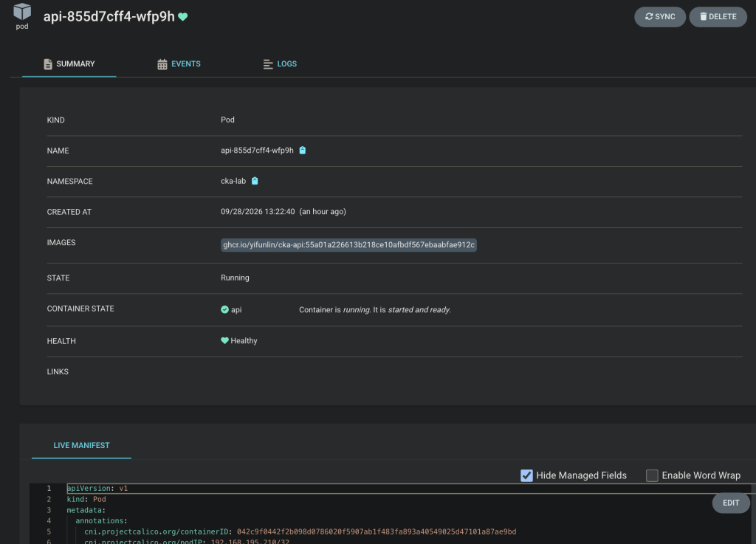Click the 'kind: Pod' line in the manifest
The width and height of the screenshot is (756, 544).
point(86,500)
